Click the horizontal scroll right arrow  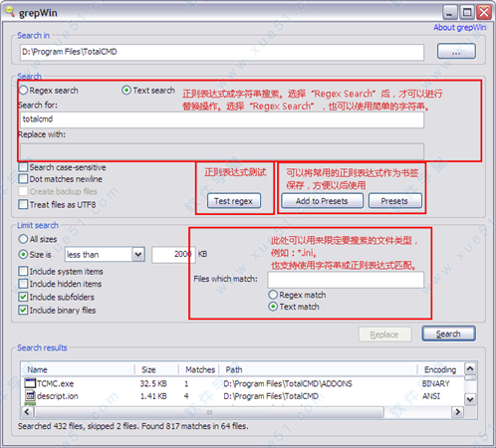458,412
